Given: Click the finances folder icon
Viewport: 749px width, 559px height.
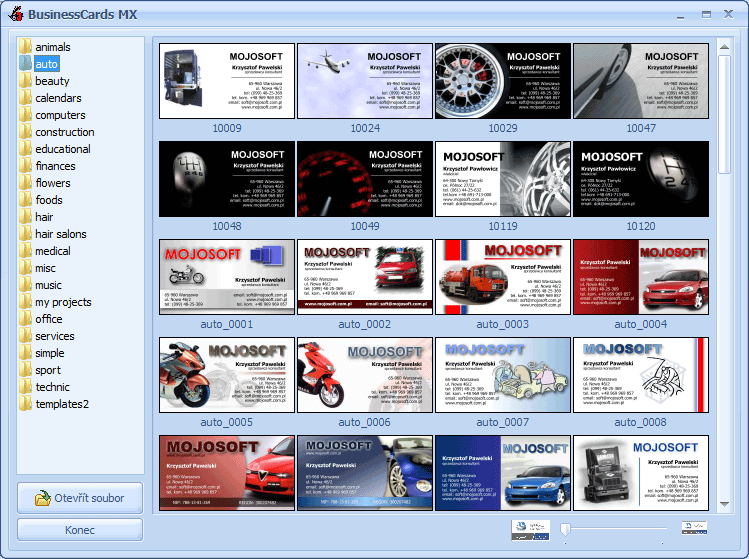Looking at the screenshot, I should pyautogui.click(x=25, y=165).
